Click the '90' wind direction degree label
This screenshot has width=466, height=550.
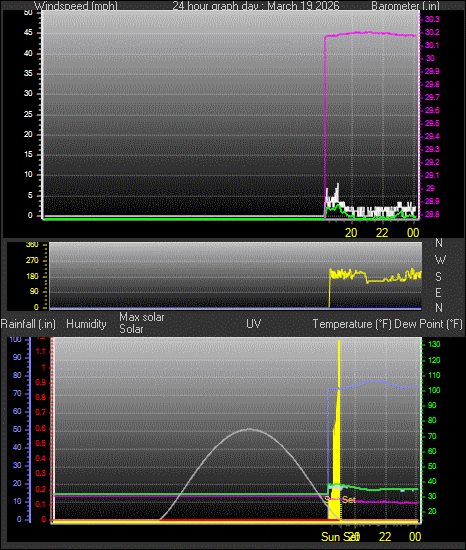pyautogui.click(x=34, y=291)
